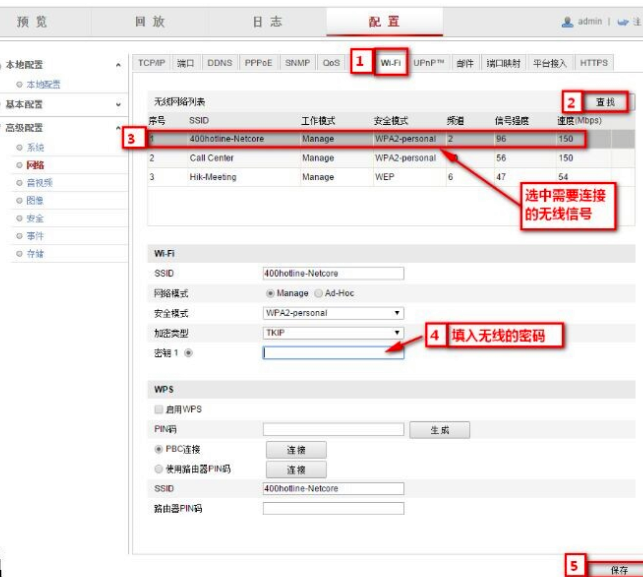Switch to the 平台接入 tab
The image size is (643, 577).
pyautogui.click(x=550, y=63)
